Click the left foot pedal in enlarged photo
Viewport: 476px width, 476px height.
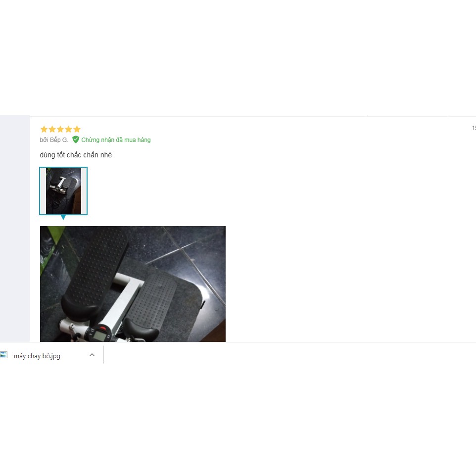tap(95, 273)
